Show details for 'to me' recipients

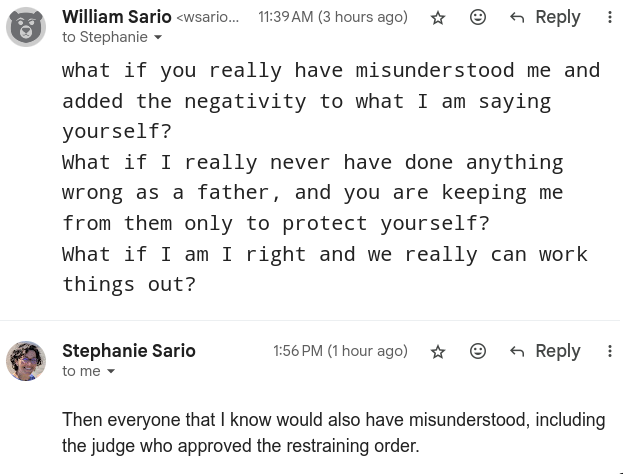(111, 372)
